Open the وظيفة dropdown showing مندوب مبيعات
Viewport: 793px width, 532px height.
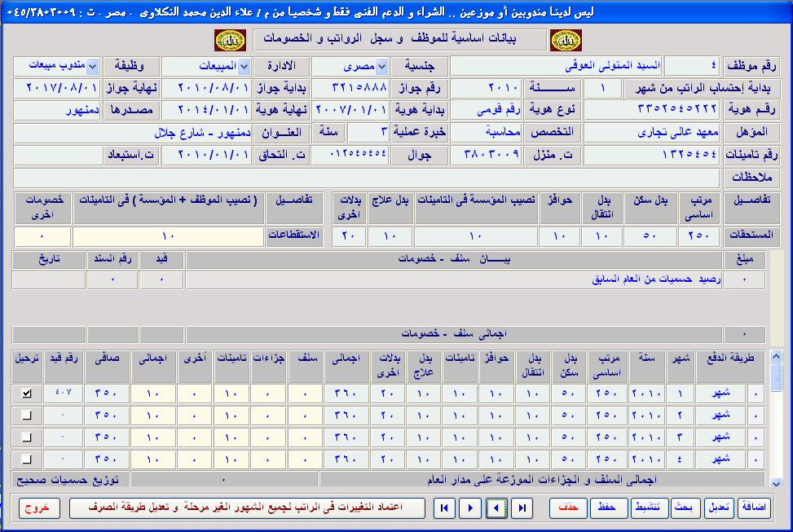tap(92, 66)
